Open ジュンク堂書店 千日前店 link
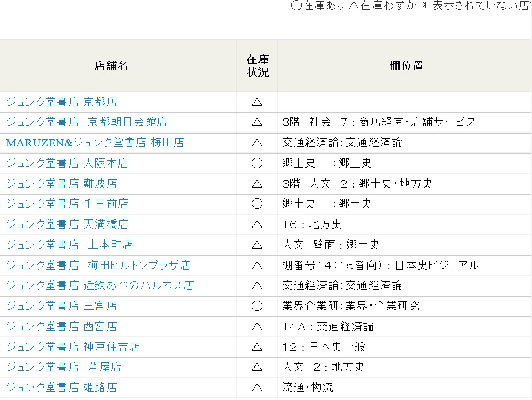This screenshot has width=532, height=400. coord(67,204)
